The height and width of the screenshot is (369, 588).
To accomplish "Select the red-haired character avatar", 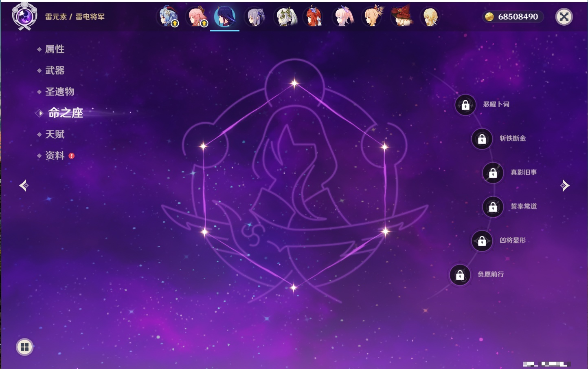I will pyautogui.click(x=314, y=17).
